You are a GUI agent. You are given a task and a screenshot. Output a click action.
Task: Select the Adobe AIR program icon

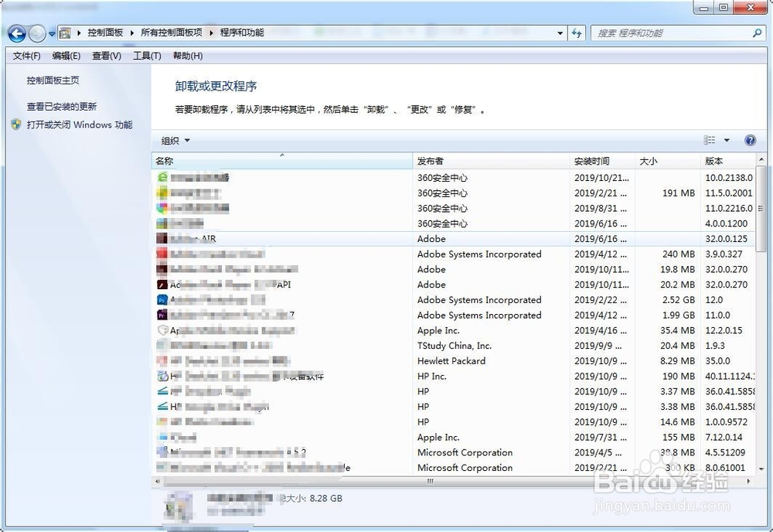[163, 239]
